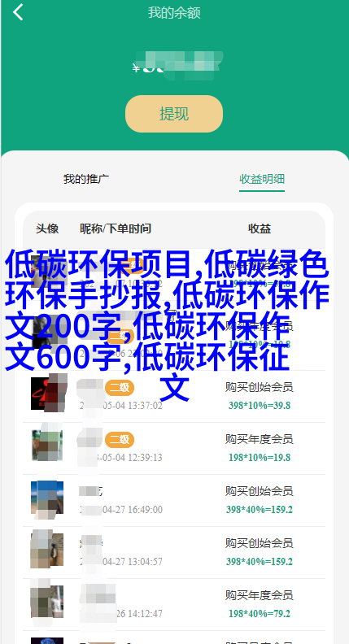Open avatar of the 13:04:57 order row

(x=47, y=550)
